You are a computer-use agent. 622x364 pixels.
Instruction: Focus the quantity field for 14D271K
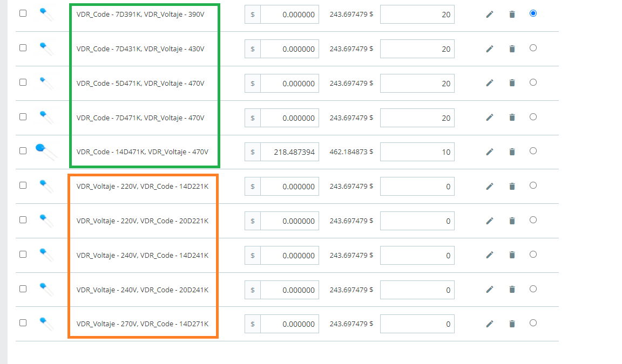417,324
